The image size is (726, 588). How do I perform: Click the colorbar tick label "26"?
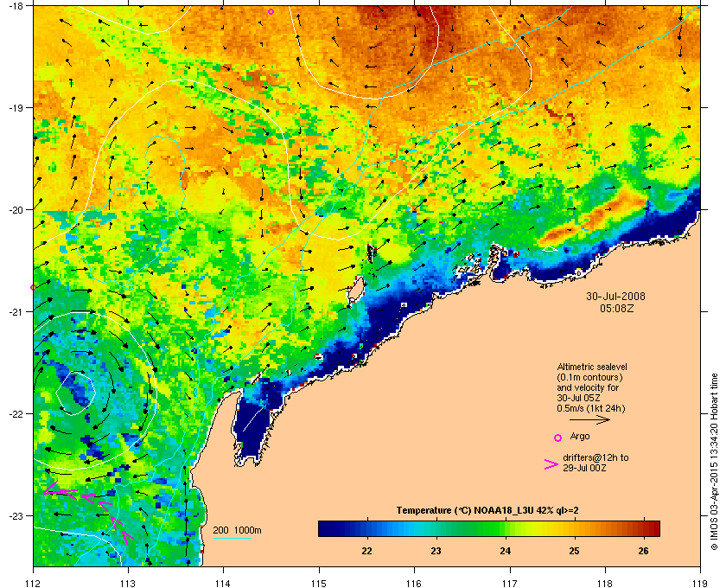click(x=643, y=551)
